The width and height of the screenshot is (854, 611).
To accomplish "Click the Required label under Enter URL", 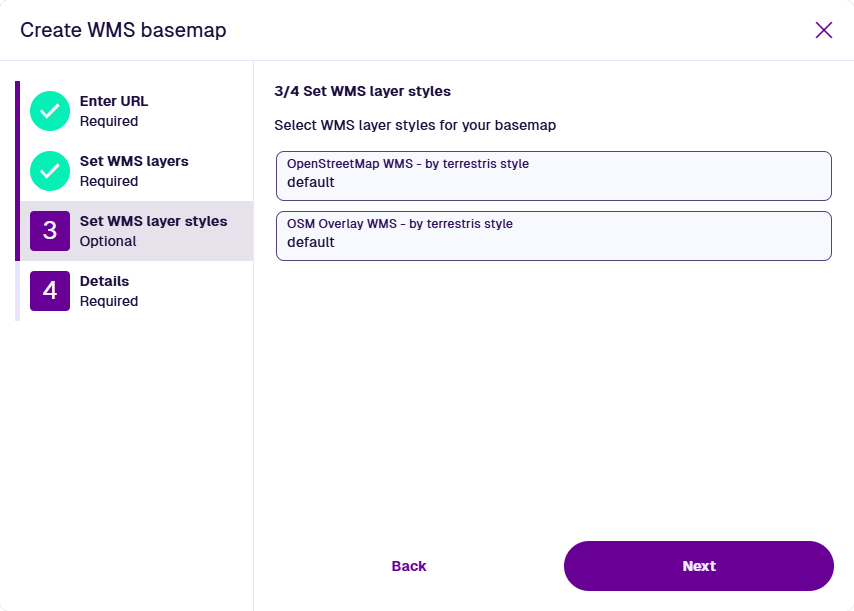I will click(109, 121).
